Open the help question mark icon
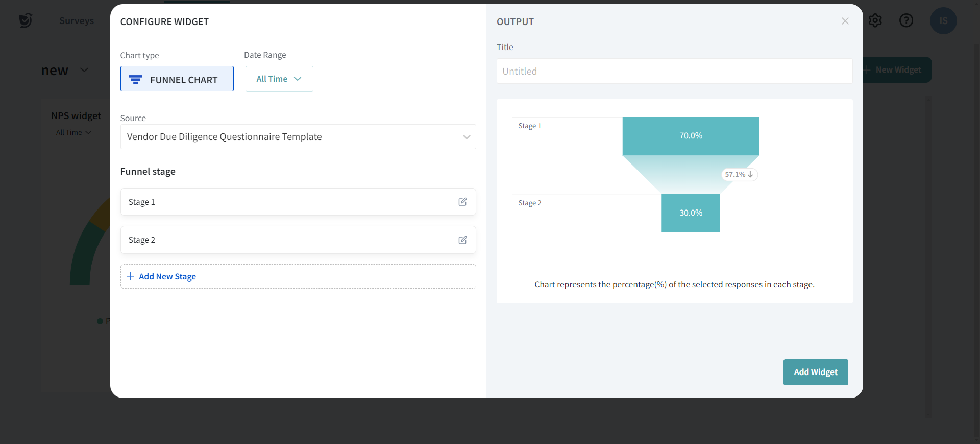Image resolution: width=980 pixels, height=444 pixels. [906, 20]
